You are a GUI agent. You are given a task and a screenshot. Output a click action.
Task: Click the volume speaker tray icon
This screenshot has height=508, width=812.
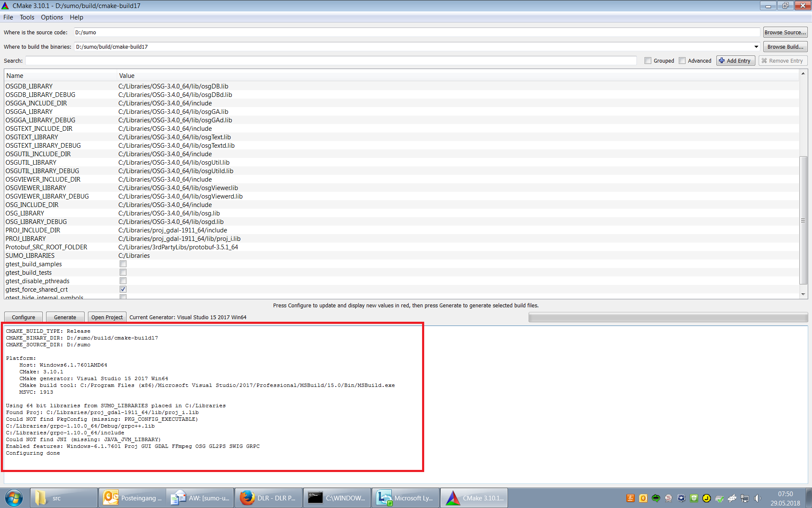pos(757,498)
